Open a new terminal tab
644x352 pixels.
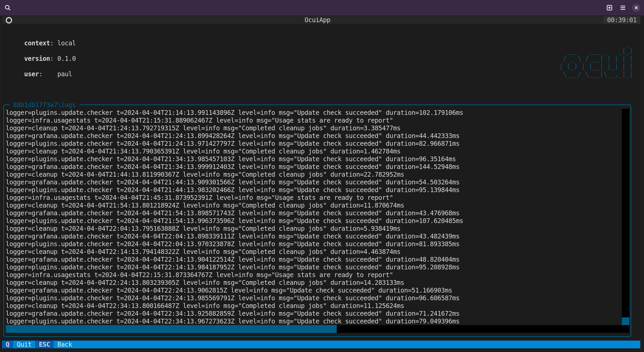[609, 7]
